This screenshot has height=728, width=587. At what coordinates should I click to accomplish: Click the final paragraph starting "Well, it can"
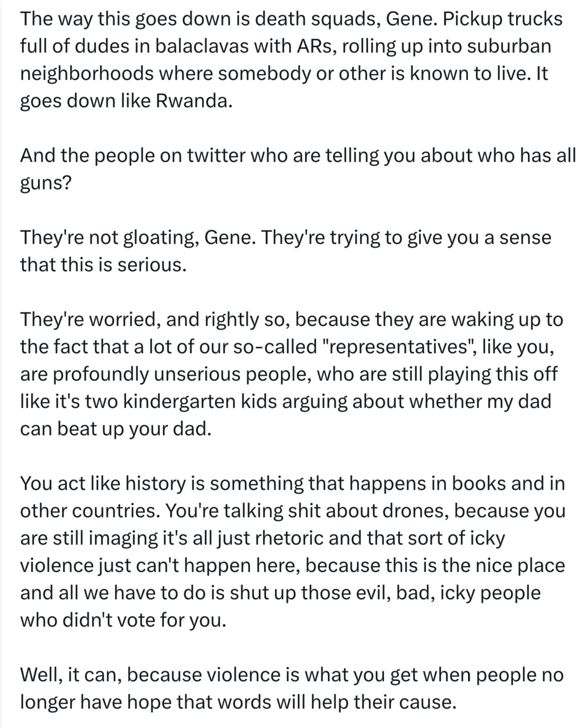pyautogui.click(x=292, y=688)
